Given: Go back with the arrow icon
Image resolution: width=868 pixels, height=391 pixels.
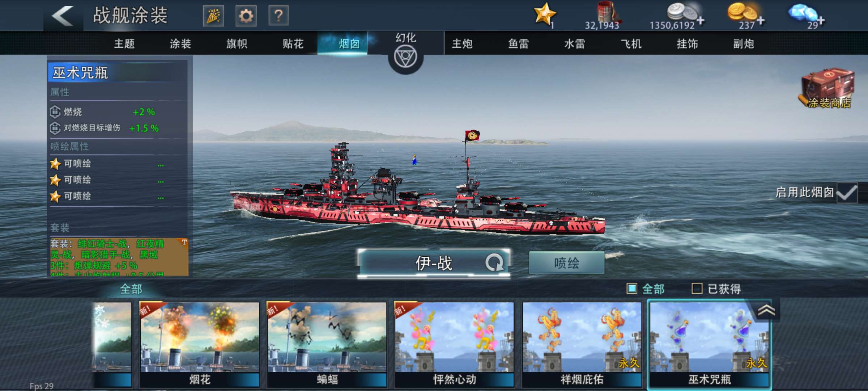Looking at the screenshot, I should pyautogui.click(x=62, y=16).
